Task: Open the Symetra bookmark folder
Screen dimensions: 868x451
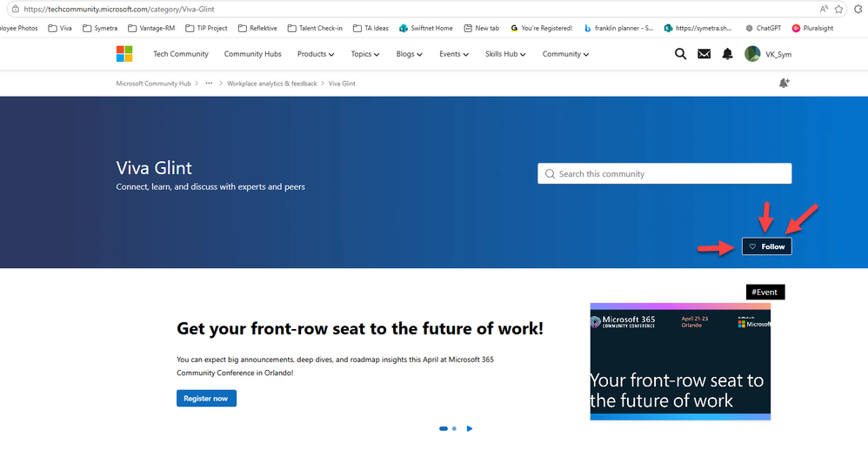Action: point(100,28)
